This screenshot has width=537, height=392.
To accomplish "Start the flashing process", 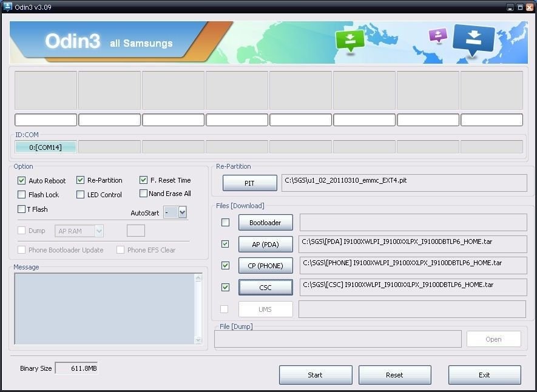I will click(316, 375).
